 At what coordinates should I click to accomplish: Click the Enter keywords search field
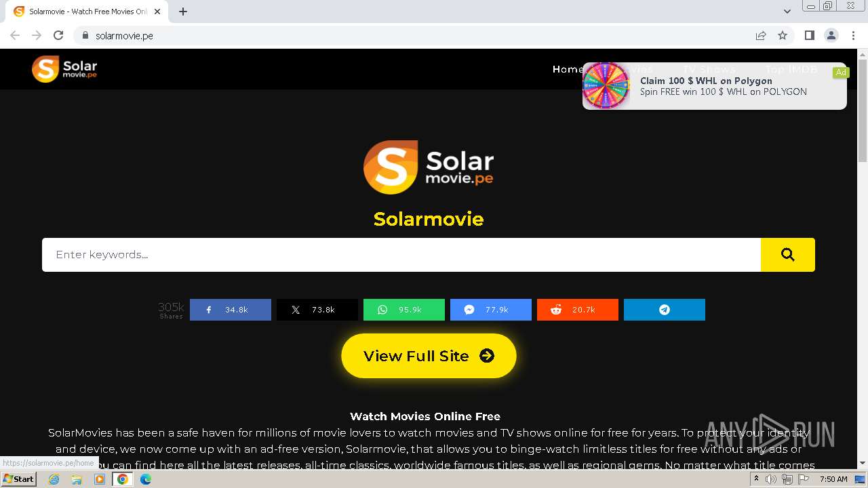401,255
